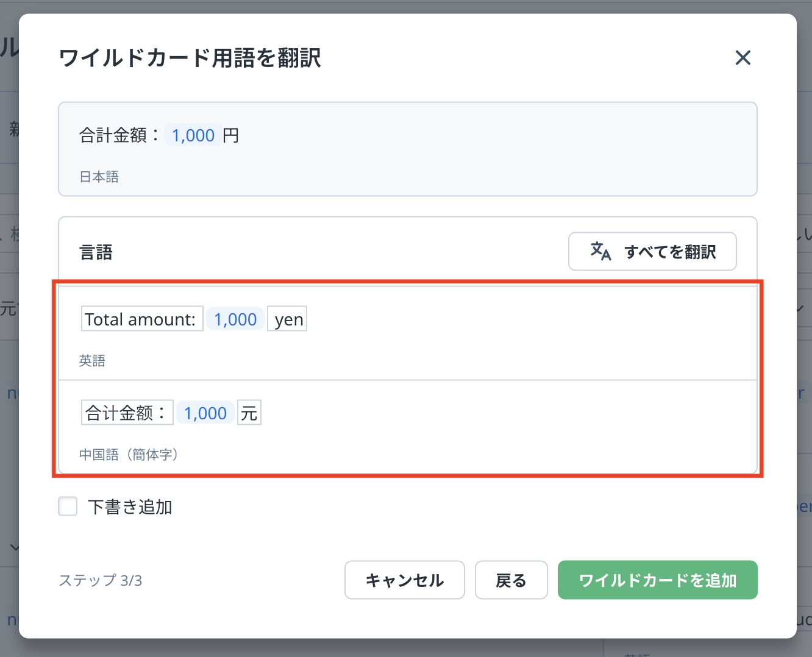Click the green ワイルドカードを追加 button
This screenshot has width=812, height=657.
[x=657, y=580]
